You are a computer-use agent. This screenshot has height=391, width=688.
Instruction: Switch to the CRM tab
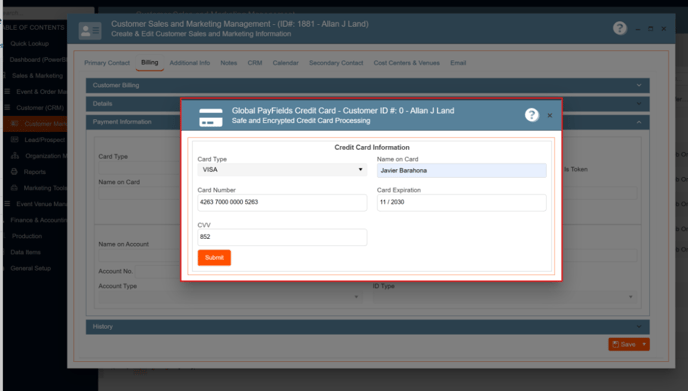click(255, 63)
